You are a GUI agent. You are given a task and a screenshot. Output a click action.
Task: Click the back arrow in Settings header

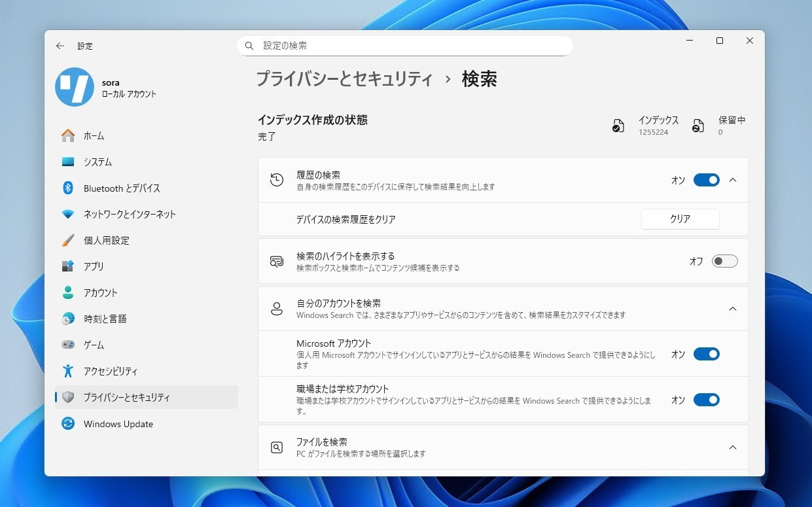click(60, 46)
